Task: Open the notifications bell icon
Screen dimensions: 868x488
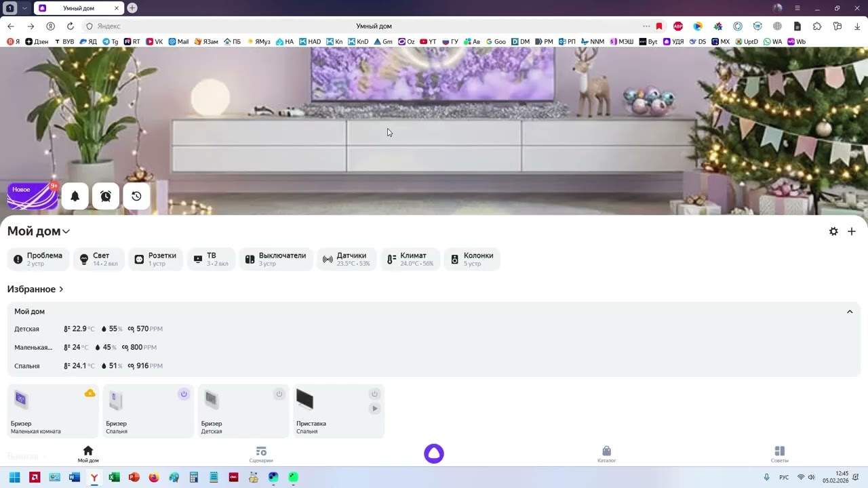Action: point(75,196)
